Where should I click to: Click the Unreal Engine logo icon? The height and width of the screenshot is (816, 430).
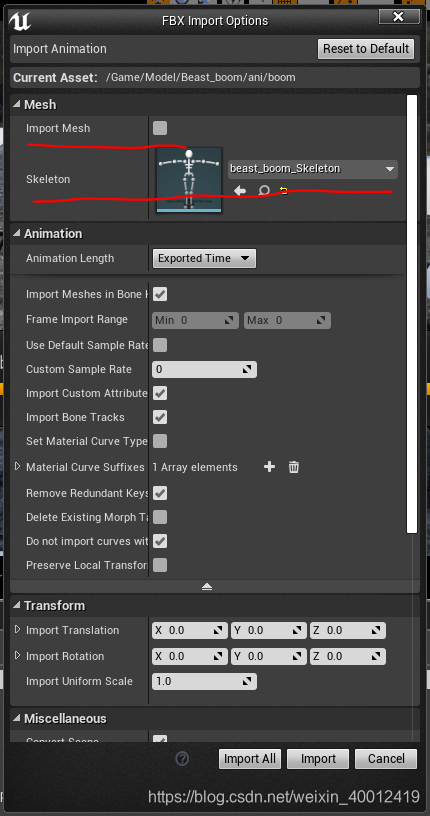(20, 21)
